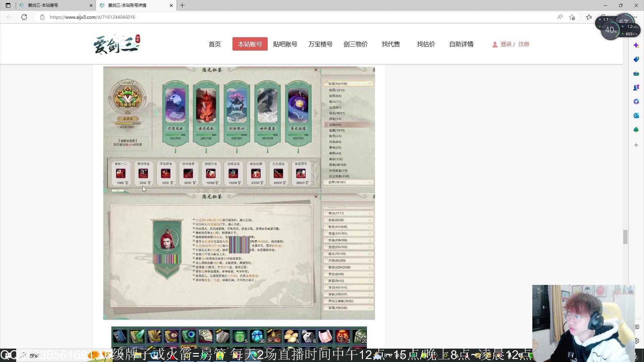This screenshot has height=362, width=644.
Task: Open the Shopping tag sidebar icon
Action: (x=636, y=59)
